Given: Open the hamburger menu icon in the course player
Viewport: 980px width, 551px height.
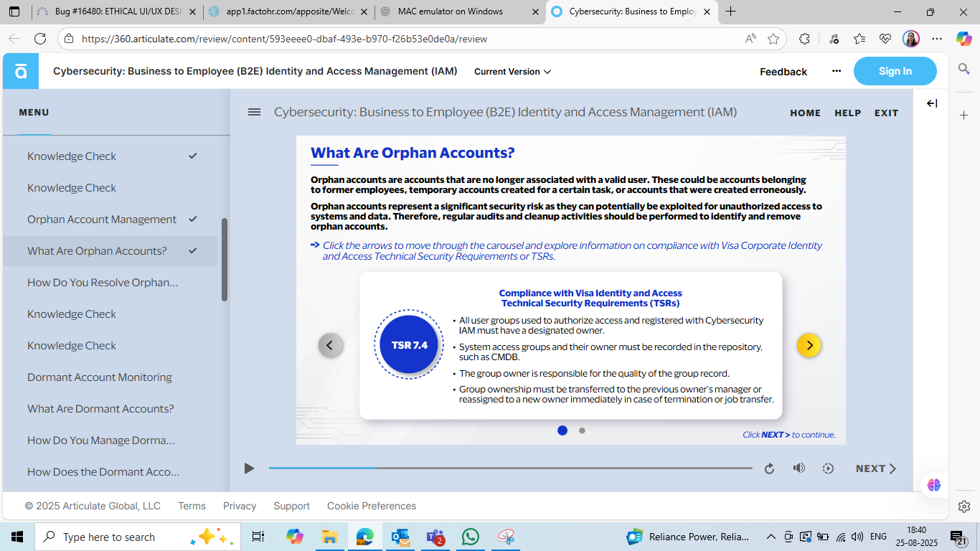Looking at the screenshot, I should tap(254, 112).
